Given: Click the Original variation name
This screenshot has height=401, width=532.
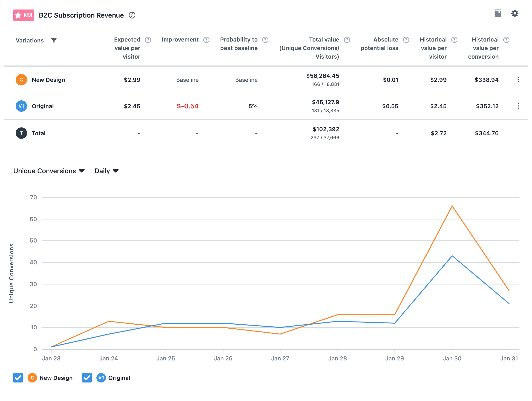Looking at the screenshot, I should pyautogui.click(x=43, y=106).
